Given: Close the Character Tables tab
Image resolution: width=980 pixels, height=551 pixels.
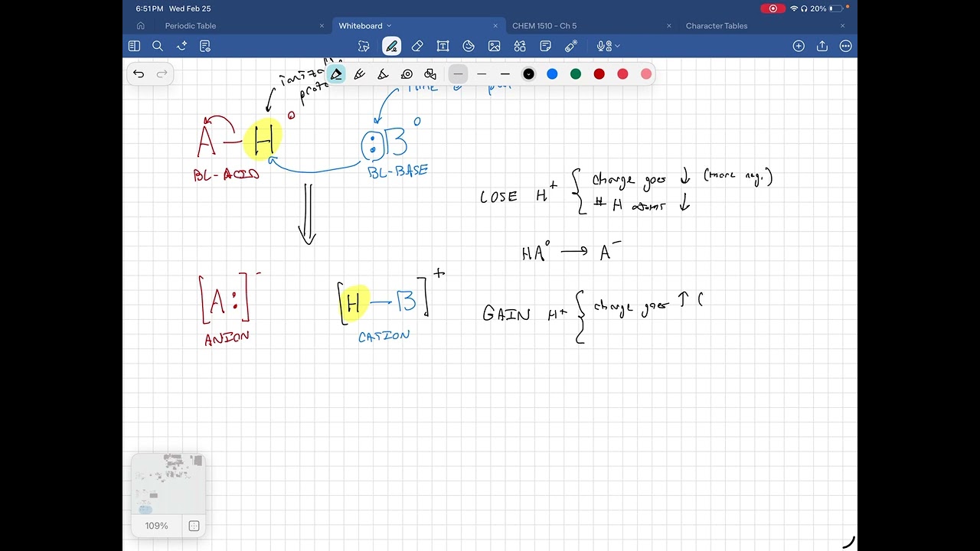Looking at the screenshot, I should click(x=843, y=26).
